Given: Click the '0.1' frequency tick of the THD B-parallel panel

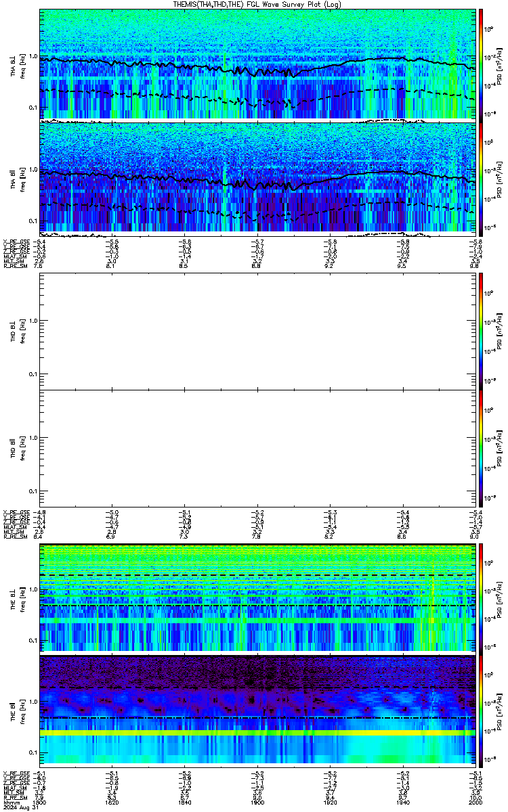Looking at the screenshot, I should (32, 491).
